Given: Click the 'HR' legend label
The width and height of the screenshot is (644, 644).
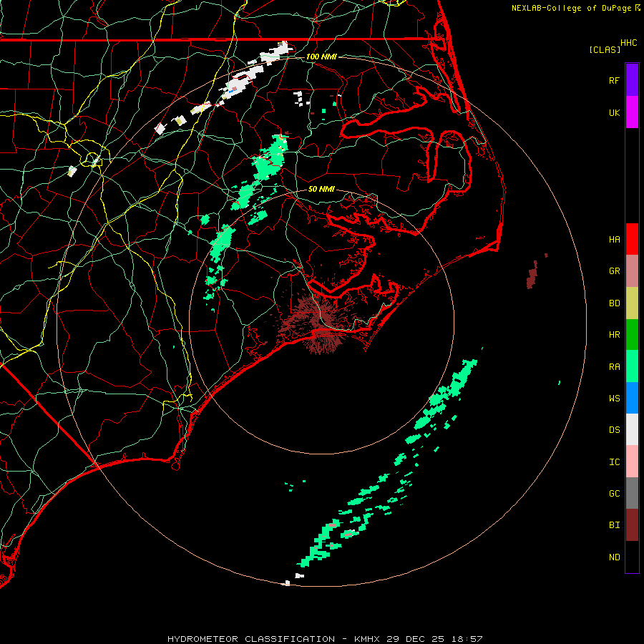Looking at the screenshot, I should point(614,335).
